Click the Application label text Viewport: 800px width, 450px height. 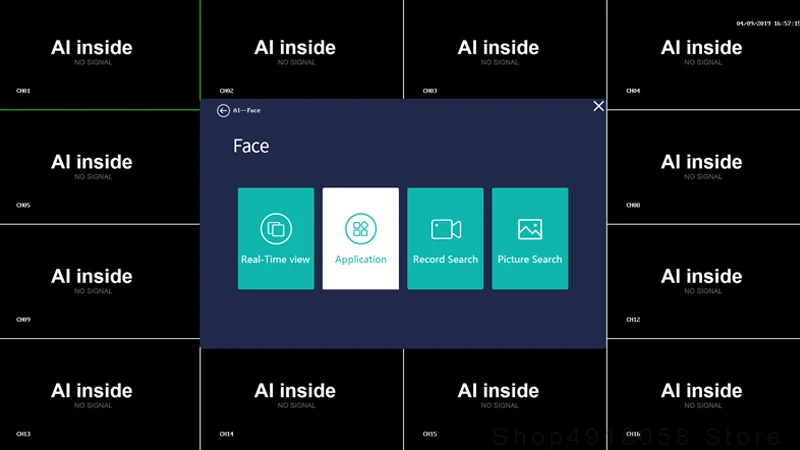(x=361, y=259)
